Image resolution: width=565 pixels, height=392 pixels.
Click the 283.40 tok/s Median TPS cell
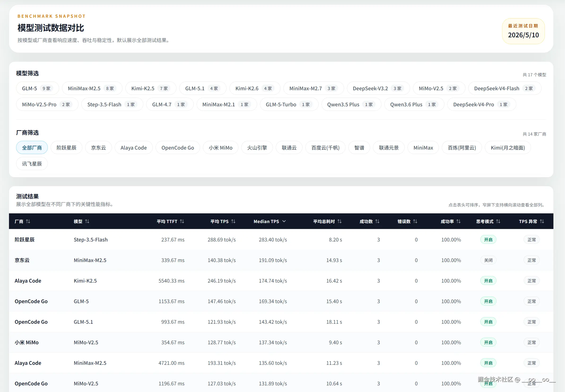click(273, 239)
